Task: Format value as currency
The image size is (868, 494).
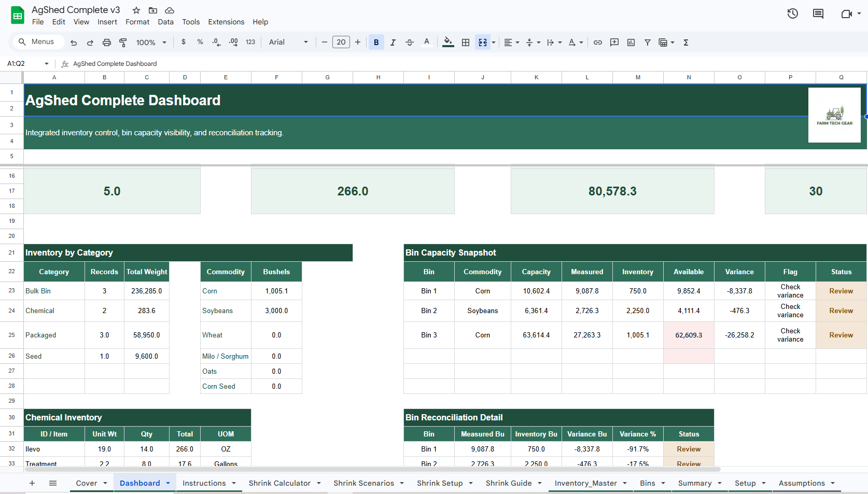Action: pos(183,42)
